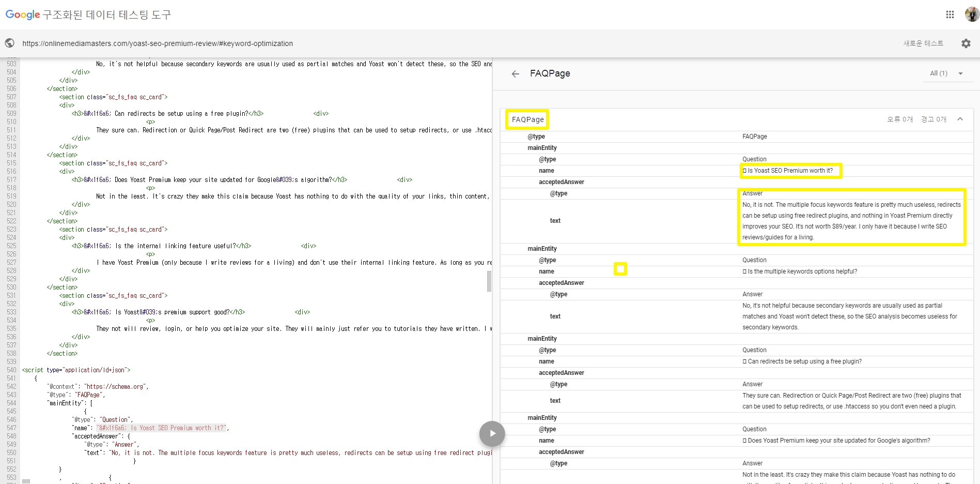This screenshot has height=484, width=980.
Task: Select 'Does Yoast Premium keep your site updated' value
Action: click(836, 441)
